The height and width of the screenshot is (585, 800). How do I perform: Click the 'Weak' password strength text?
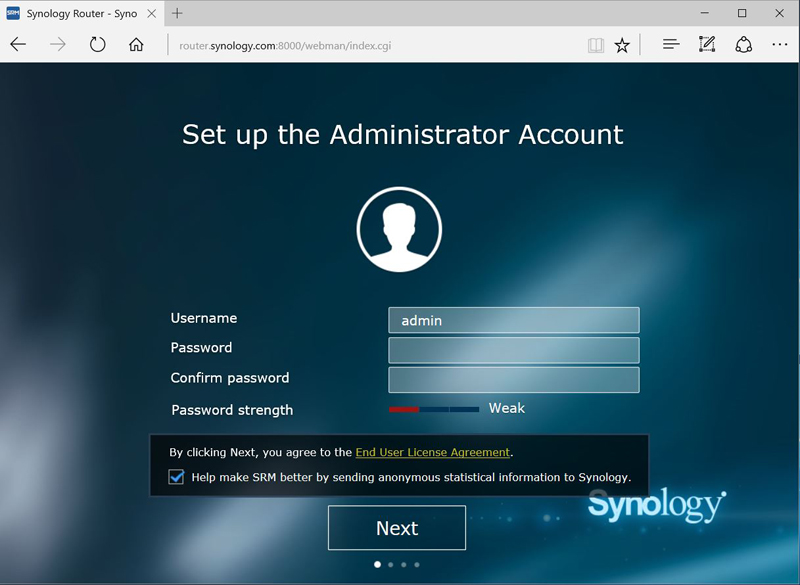point(507,408)
